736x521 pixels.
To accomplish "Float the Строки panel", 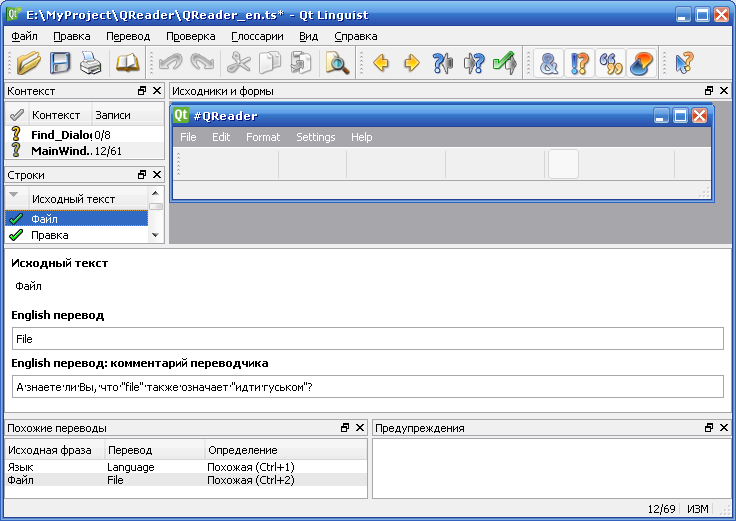I will tap(142, 175).
